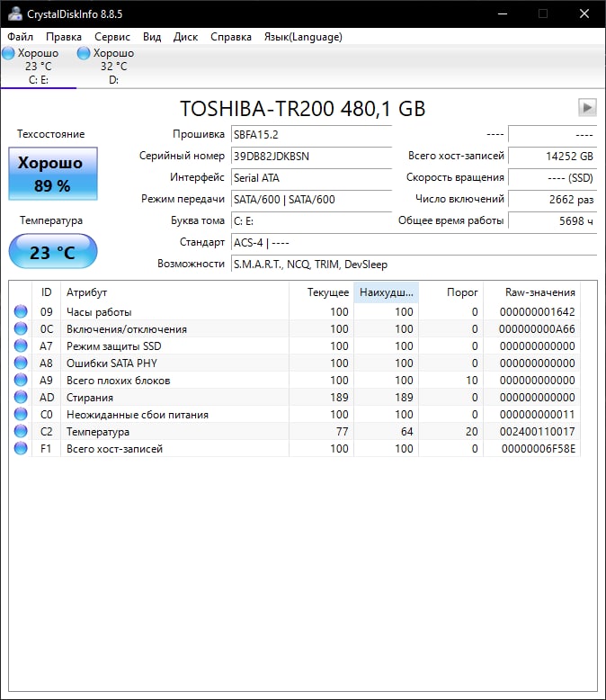606x700 pixels.
Task: Click status orb for Ошибки SATA PHY
Action: pos(21,363)
